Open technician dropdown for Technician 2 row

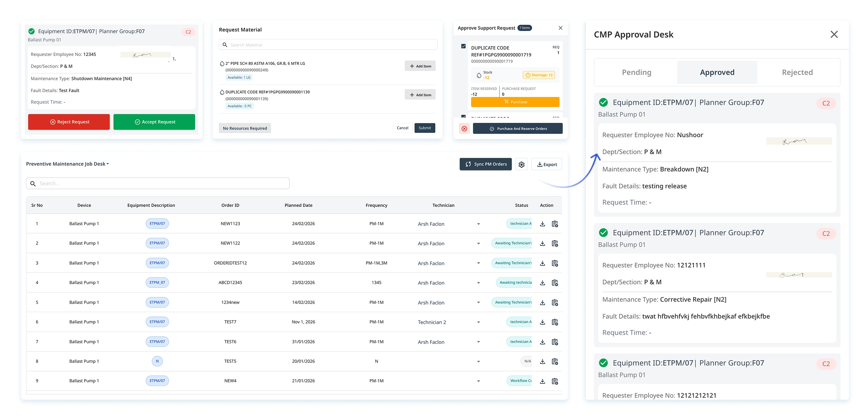tap(478, 322)
